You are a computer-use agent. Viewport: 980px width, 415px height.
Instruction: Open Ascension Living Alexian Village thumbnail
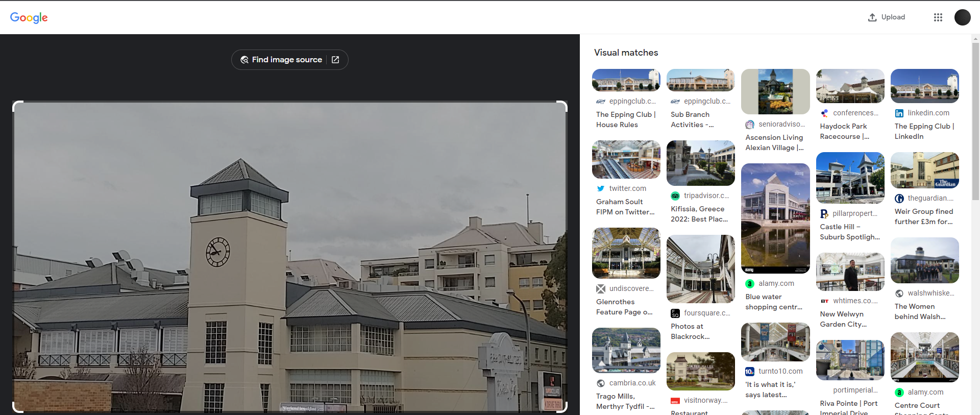tap(775, 91)
